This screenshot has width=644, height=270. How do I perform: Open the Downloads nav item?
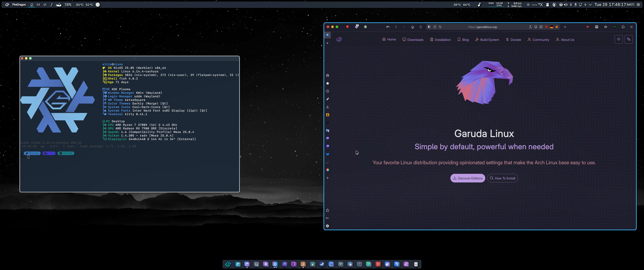pyautogui.click(x=413, y=40)
